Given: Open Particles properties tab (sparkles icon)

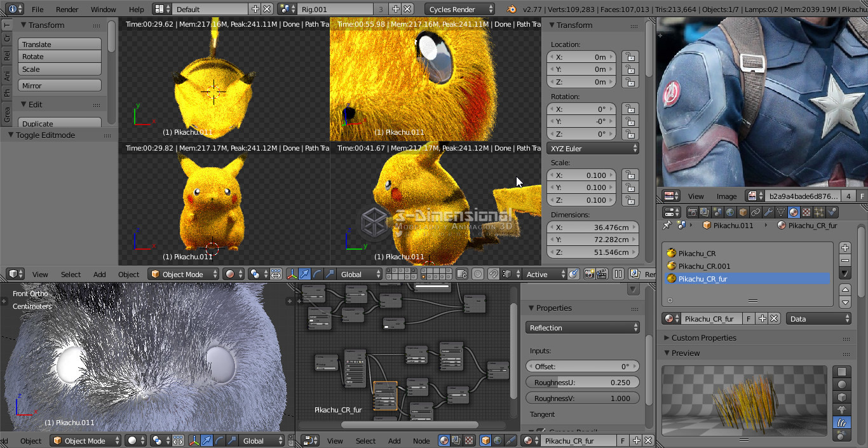Looking at the screenshot, I should tap(820, 212).
